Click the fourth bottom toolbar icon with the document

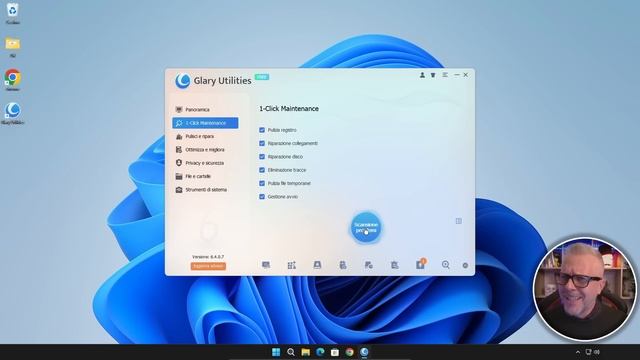[x=343, y=265]
